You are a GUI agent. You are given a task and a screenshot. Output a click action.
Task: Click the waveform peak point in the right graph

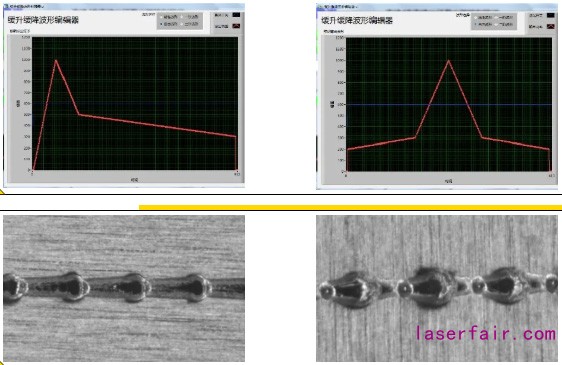click(x=448, y=61)
